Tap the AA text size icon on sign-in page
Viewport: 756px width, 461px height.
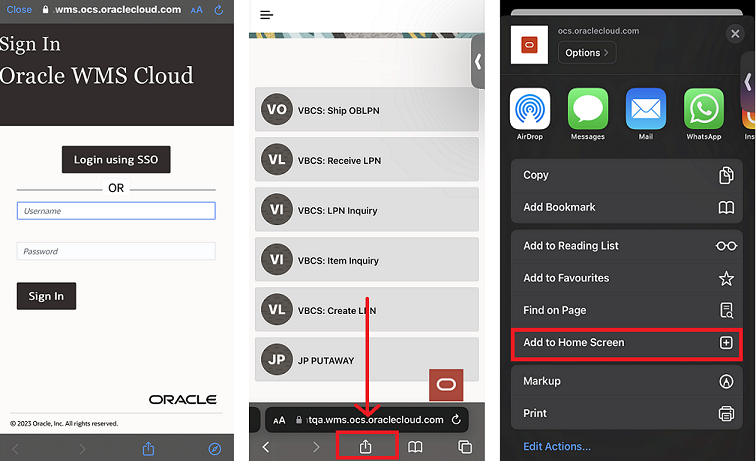[197, 10]
